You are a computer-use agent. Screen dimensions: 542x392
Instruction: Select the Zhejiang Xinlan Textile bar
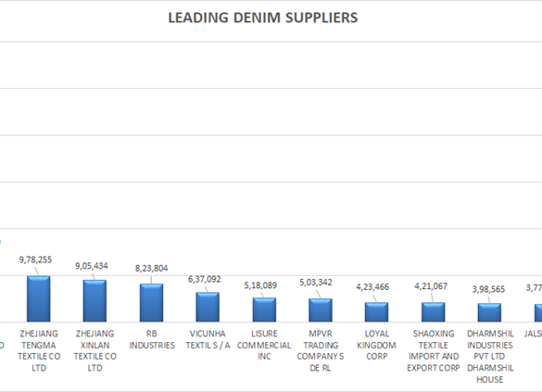click(95, 301)
